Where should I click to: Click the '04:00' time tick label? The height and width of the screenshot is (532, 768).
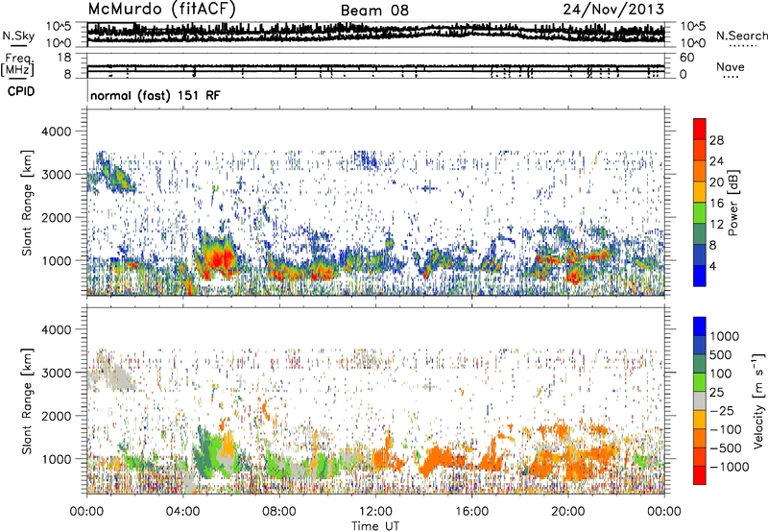182,512
